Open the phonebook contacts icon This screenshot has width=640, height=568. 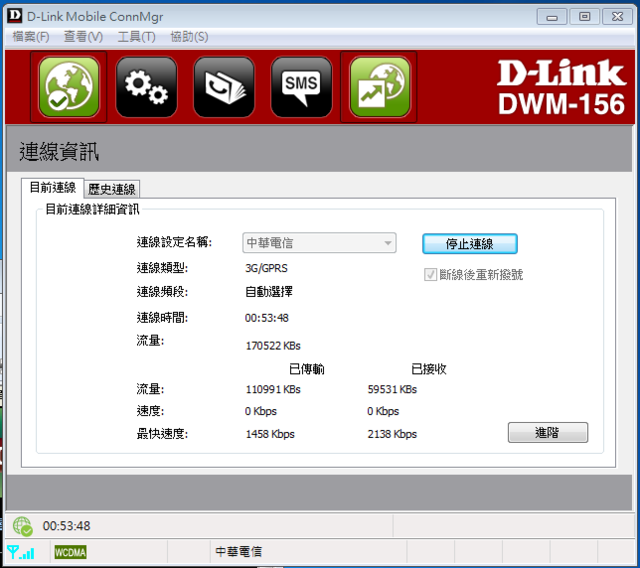click(224, 87)
